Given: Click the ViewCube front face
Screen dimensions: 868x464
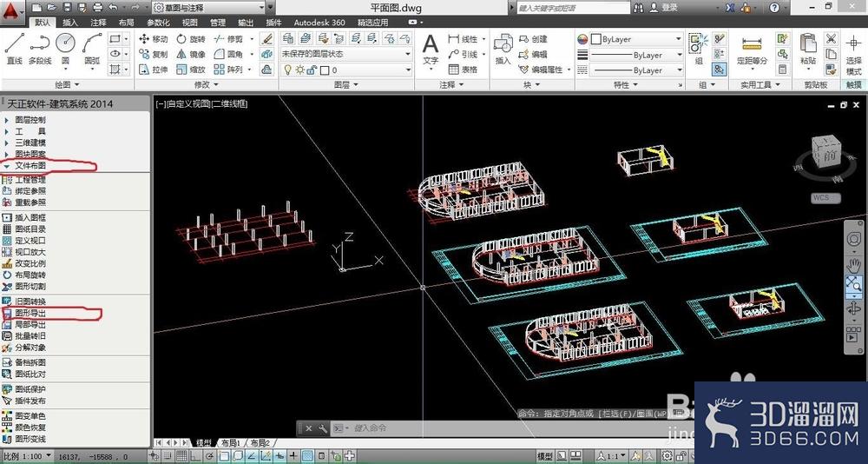Looking at the screenshot, I should [x=829, y=156].
